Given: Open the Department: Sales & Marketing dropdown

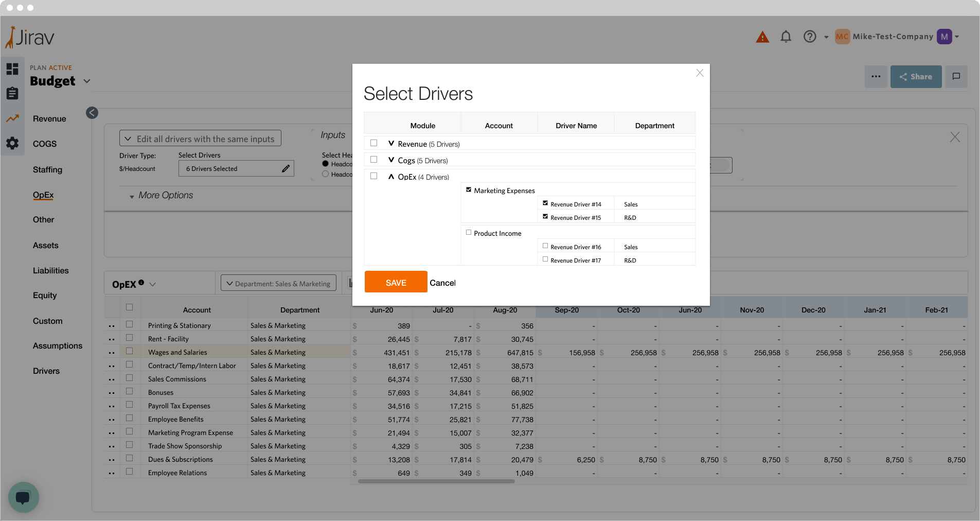Looking at the screenshot, I should (x=278, y=283).
